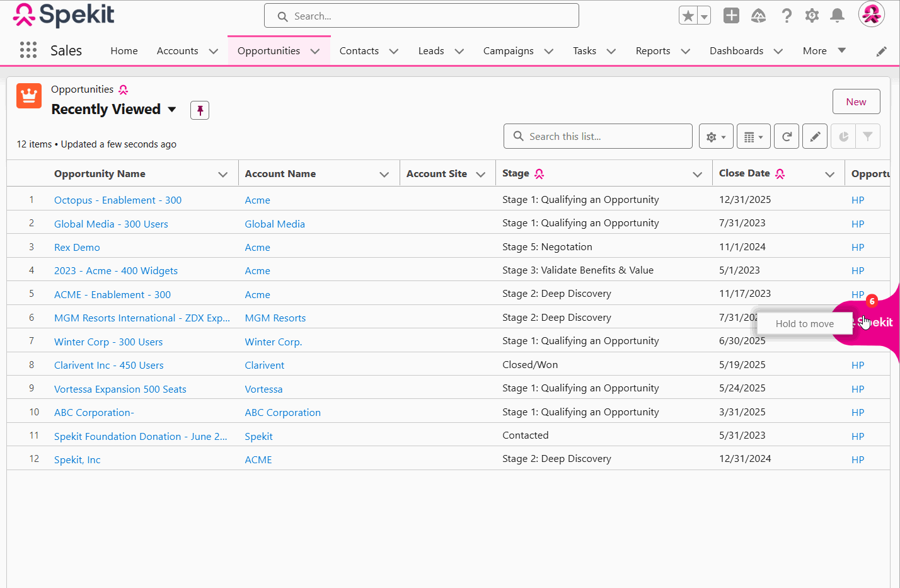Click the Opportunities crown icon

pyautogui.click(x=29, y=96)
